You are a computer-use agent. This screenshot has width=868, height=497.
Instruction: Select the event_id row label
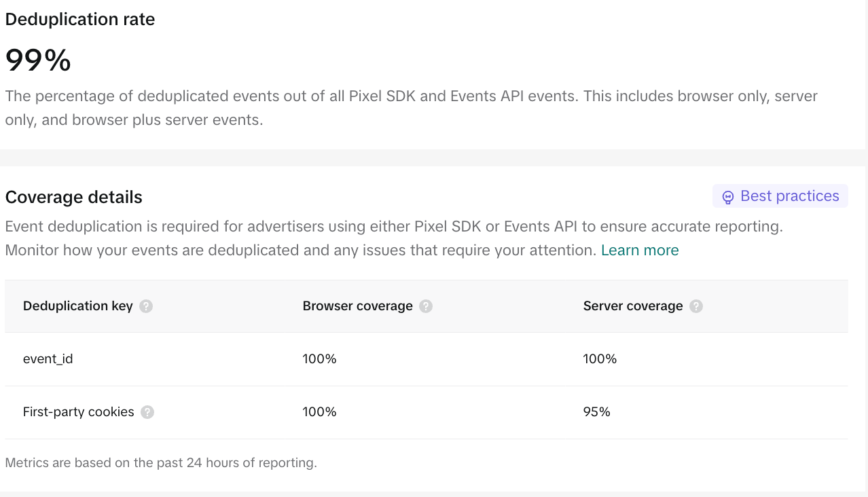tap(48, 359)
